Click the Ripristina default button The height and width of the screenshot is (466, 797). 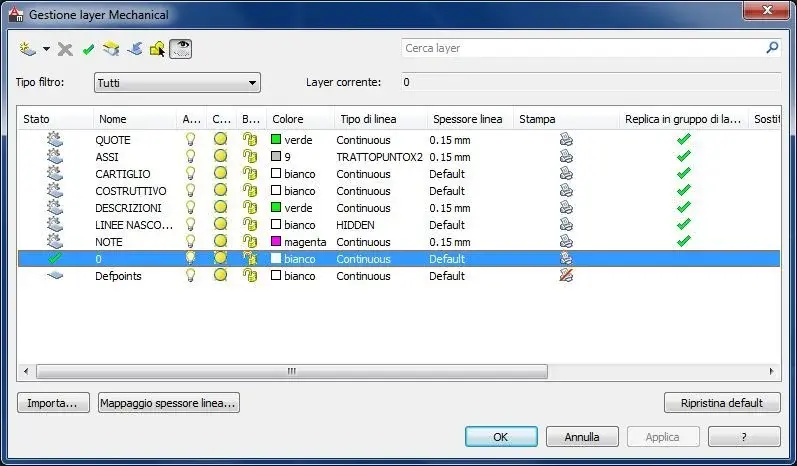(x=722, y=403)
